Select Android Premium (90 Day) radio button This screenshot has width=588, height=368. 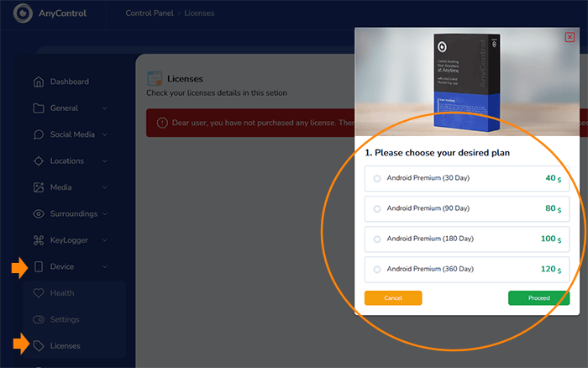click(377, 208)
